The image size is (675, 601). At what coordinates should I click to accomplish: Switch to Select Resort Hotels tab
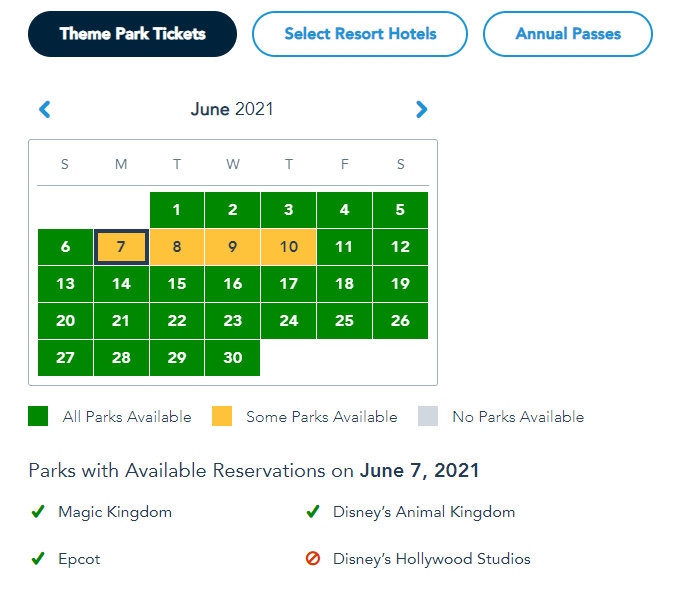pos(360,34)
